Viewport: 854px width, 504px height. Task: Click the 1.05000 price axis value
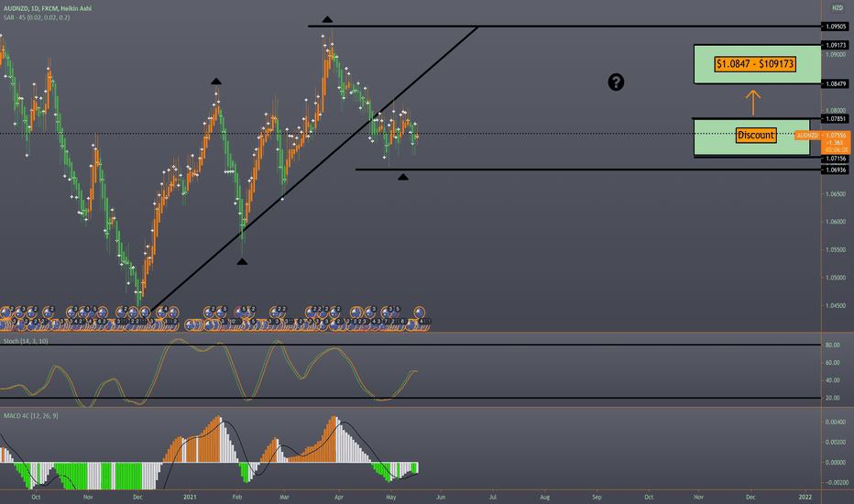tap(836, 278)
